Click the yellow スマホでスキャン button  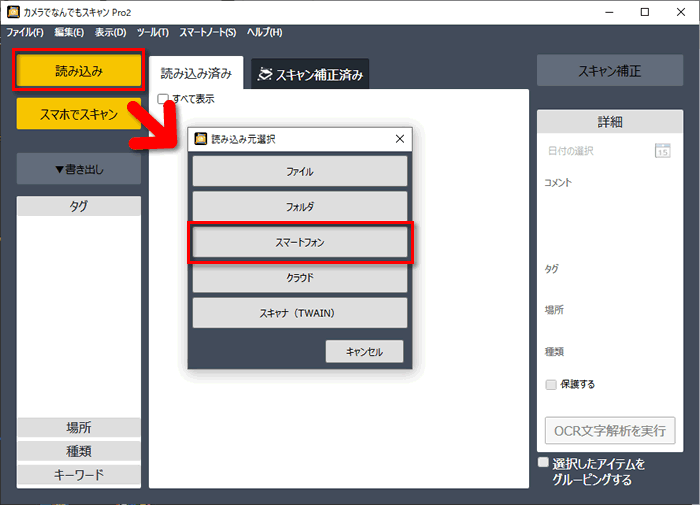click(x=78, y=114)
